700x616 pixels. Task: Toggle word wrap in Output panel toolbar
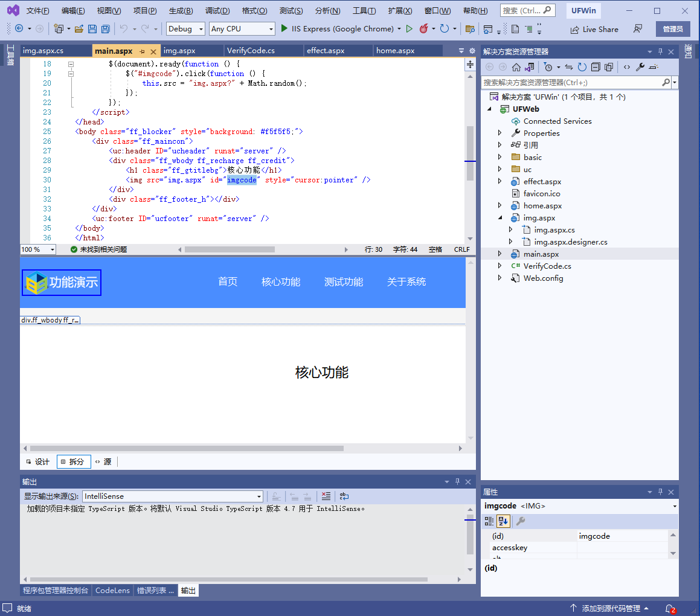point(344,496)
